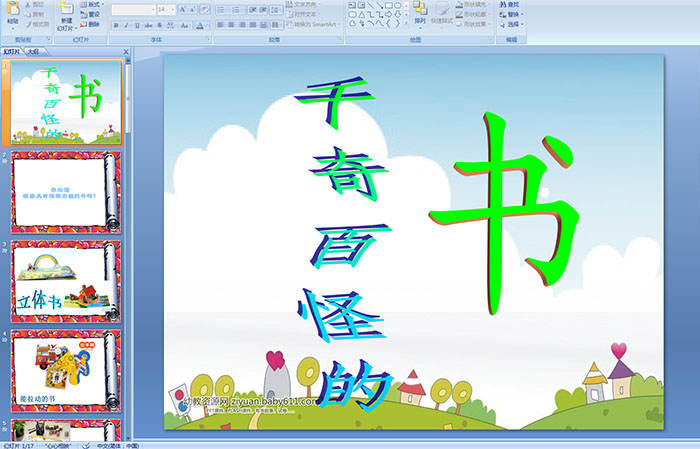700x449 pixels.
Task: Select the Rounded Rectangle shape
Action: click(353, 15)
